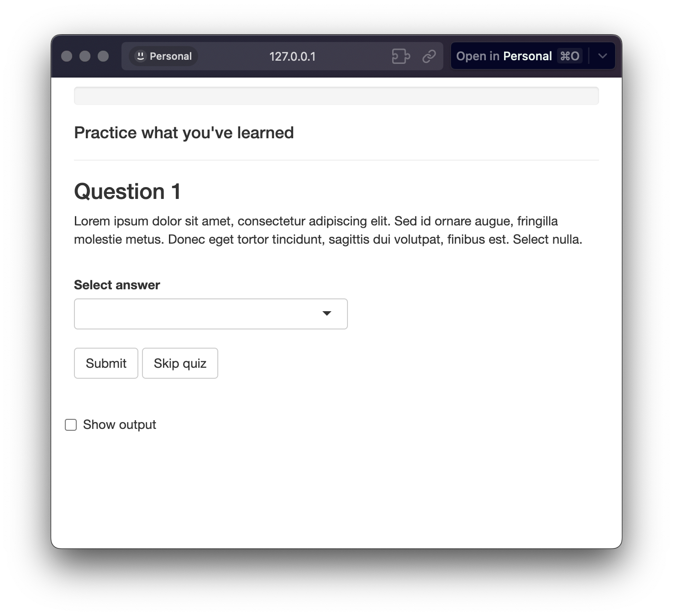Click the Select answer label
This screenshot has height=616, width=673.
[x=117, y=285]
